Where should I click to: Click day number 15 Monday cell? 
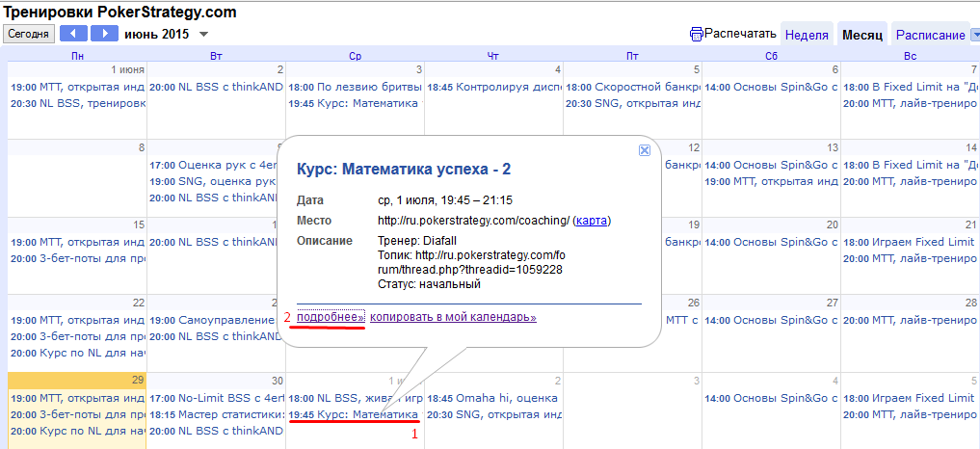[139, 224]
